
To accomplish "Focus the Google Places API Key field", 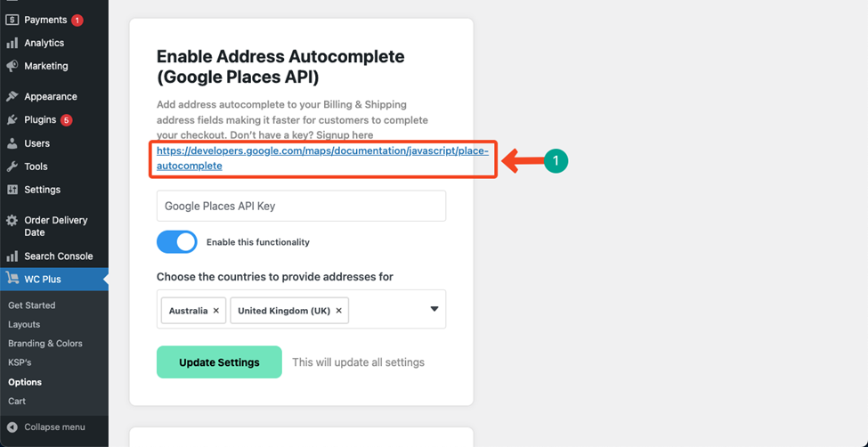I will [x=301, y=206].
